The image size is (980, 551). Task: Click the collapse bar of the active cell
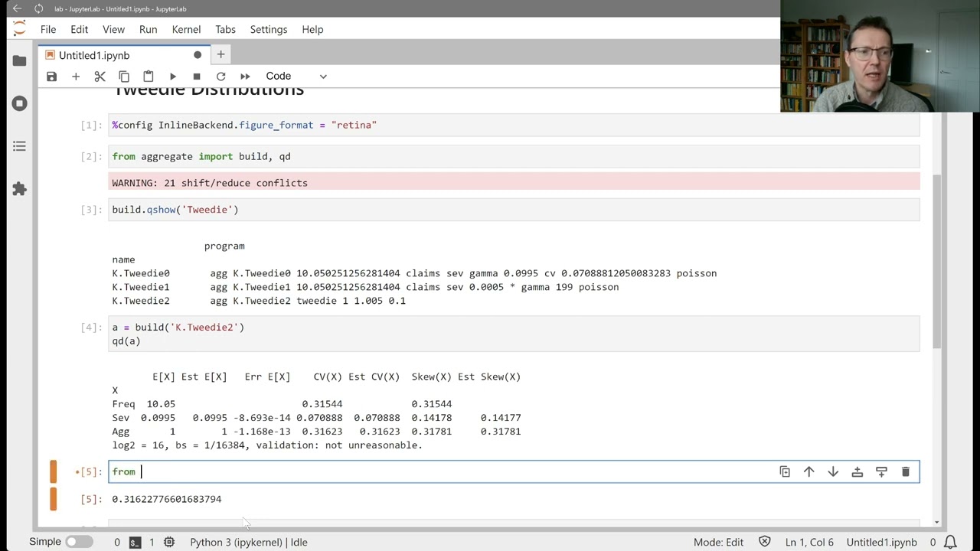pos(53,472)
